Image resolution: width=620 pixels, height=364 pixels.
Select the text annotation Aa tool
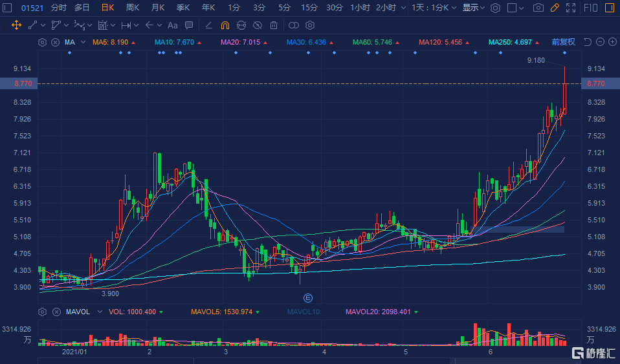click(x=172, y=26)
